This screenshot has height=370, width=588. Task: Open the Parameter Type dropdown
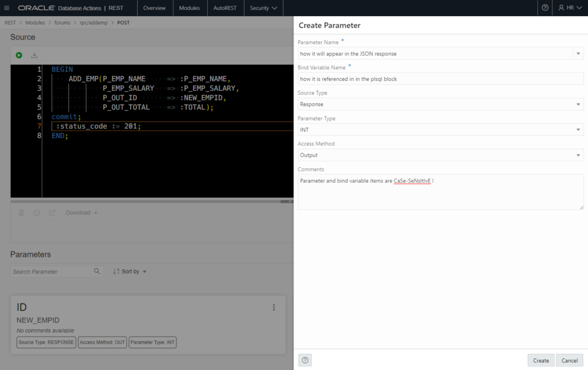440,130
